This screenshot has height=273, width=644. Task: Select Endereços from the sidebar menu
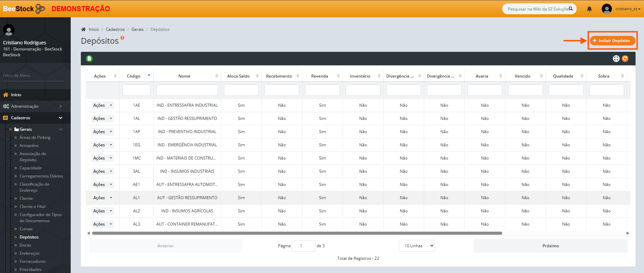pos(29,253)
